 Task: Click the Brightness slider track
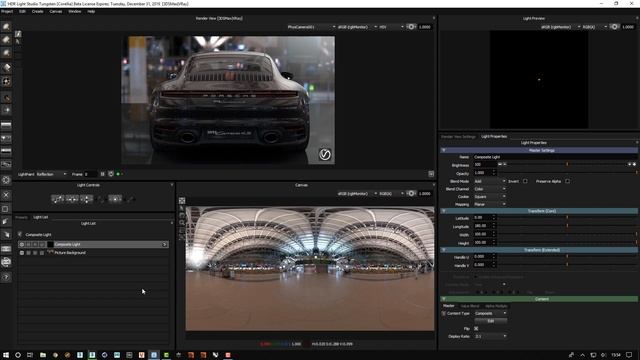coord(567,164)
